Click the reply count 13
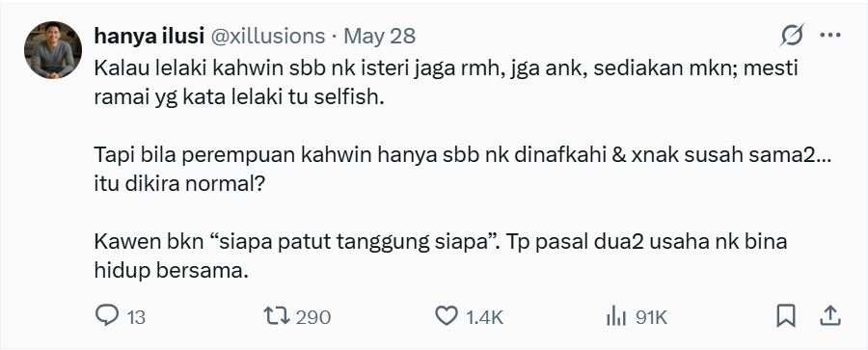This screenshot has width=868, height=350. pos(136,317)
